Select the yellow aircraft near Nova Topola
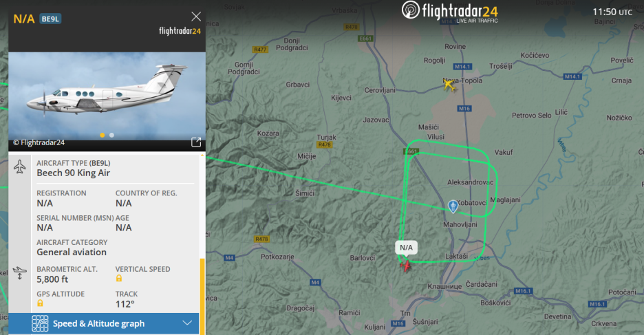The height and width of the screenshot is (335, 644). tap(449, 85)
